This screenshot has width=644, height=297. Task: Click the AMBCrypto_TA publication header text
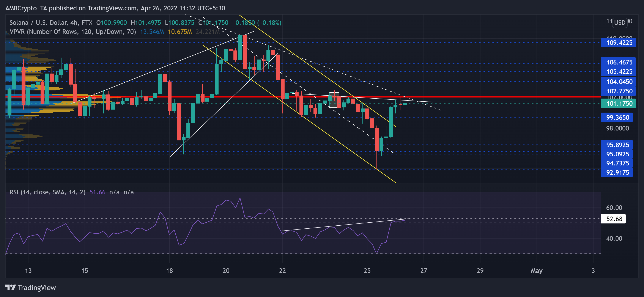click(x=115, y=8)
